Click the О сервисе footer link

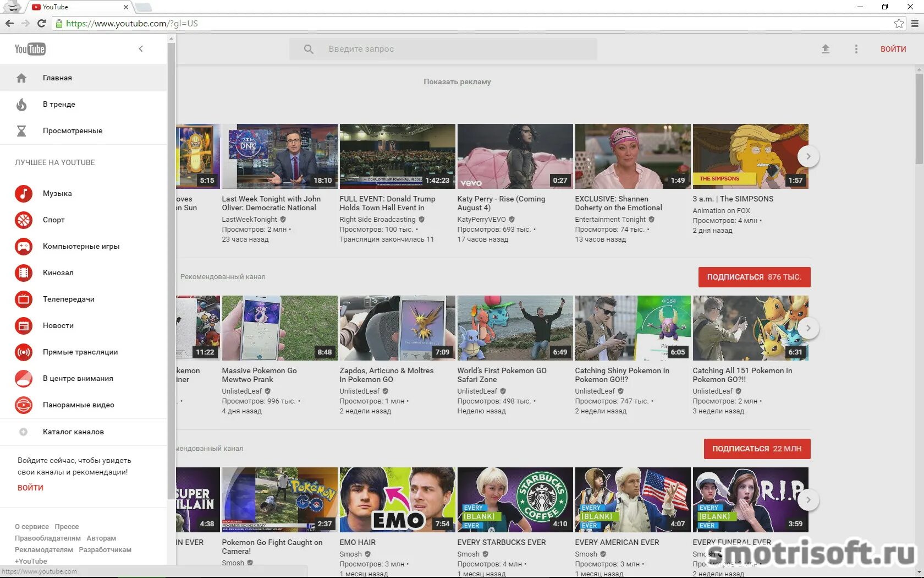click(x=32, y=527)
